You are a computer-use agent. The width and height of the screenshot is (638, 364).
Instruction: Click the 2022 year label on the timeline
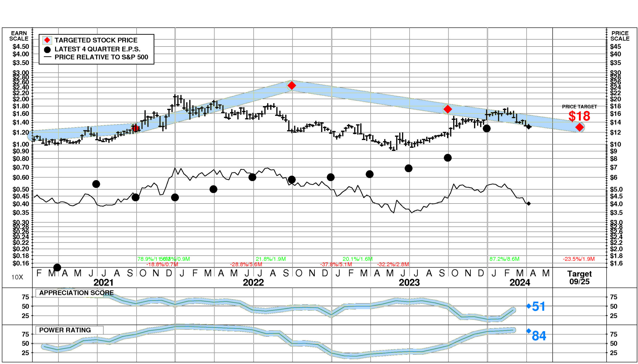coord(253,283)
